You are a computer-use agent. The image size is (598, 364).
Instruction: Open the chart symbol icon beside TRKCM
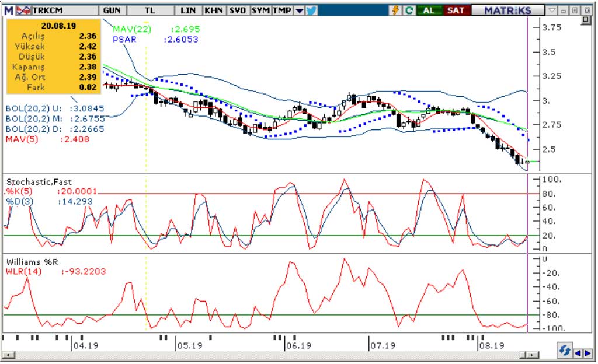pyautogui.click(x=23, y=10)
